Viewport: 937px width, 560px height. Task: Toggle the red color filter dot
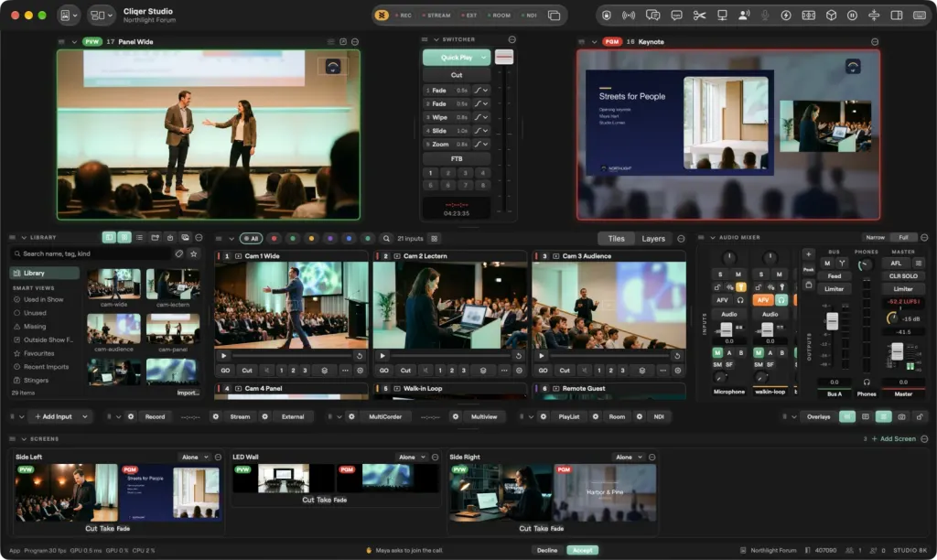tap(274, 239)
